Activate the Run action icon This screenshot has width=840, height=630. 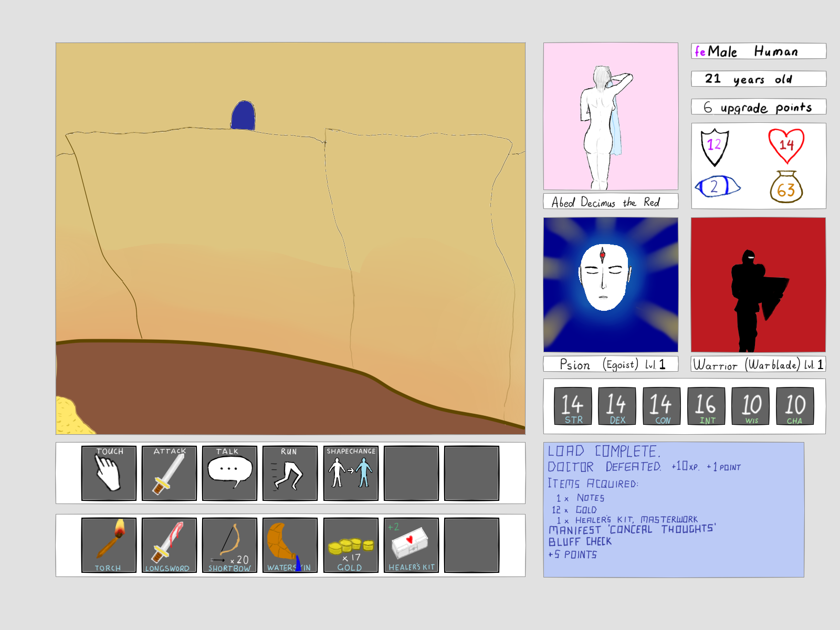pos(290,473)
